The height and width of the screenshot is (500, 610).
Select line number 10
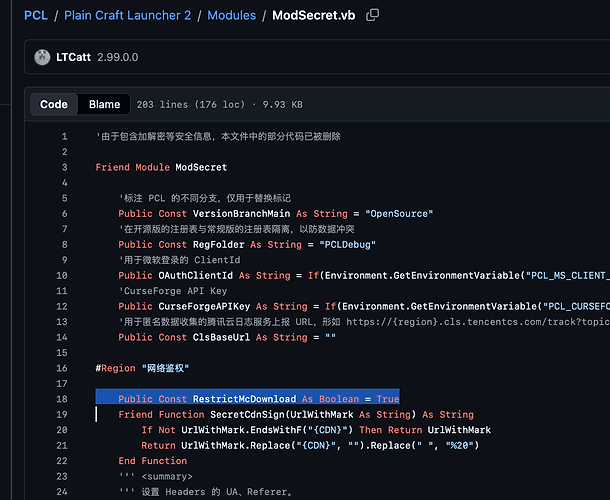(x=61, y=275)
